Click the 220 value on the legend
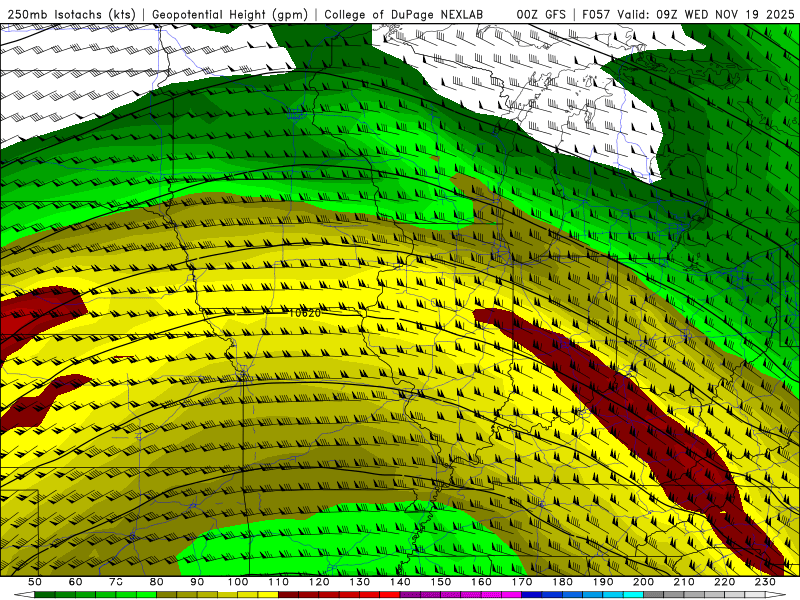Screen dimensions: 800x600 pyautogui.click(x=724, y=582)
